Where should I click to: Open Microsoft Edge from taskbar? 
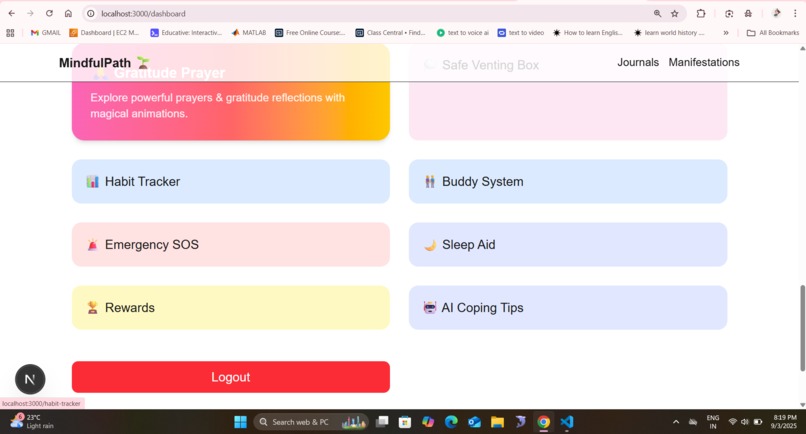(451, 422)
